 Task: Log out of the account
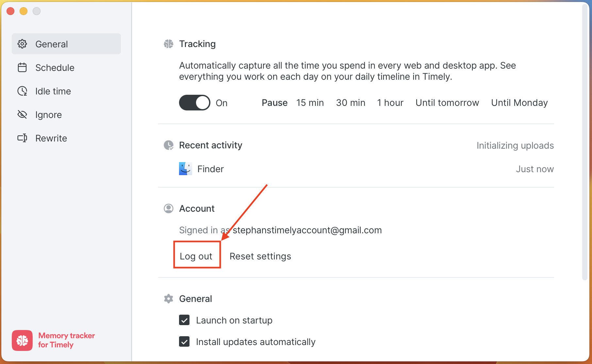pyautogui.click(x=196, y=256)
